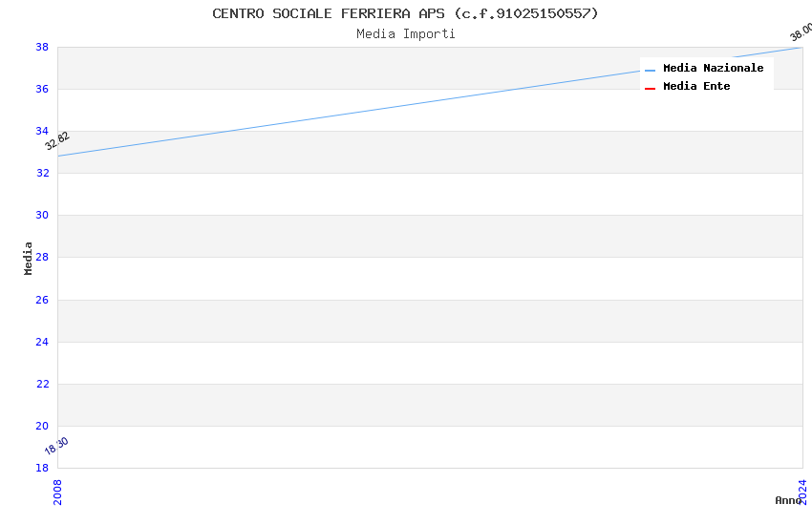Screen dimensions: 812x525
Task: Click the 20 y-axis tick label
Action: coord(42,426)
